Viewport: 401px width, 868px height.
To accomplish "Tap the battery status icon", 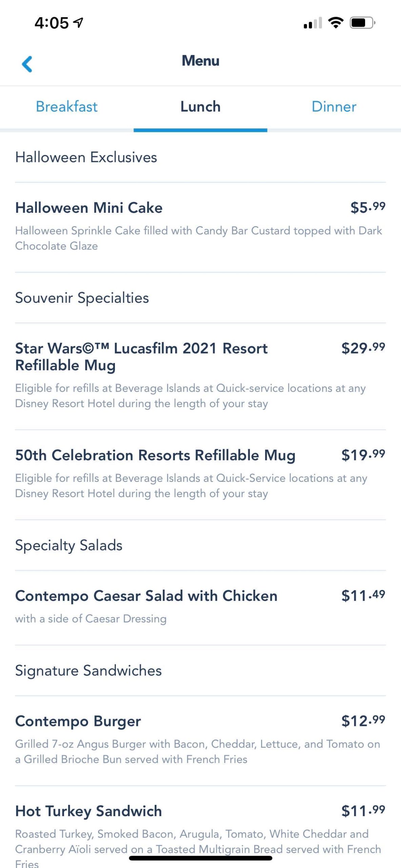I will point(362,23).
